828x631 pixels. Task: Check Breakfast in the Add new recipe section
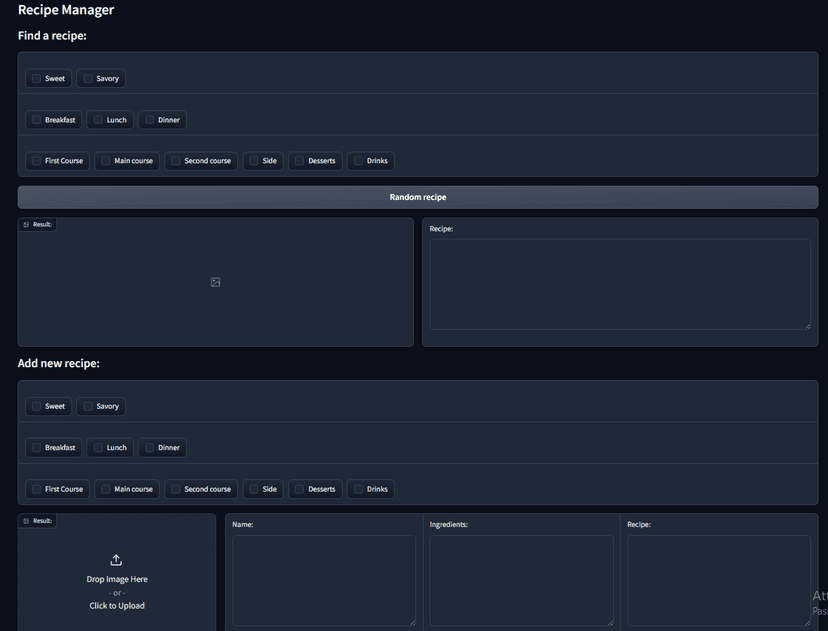36,448
